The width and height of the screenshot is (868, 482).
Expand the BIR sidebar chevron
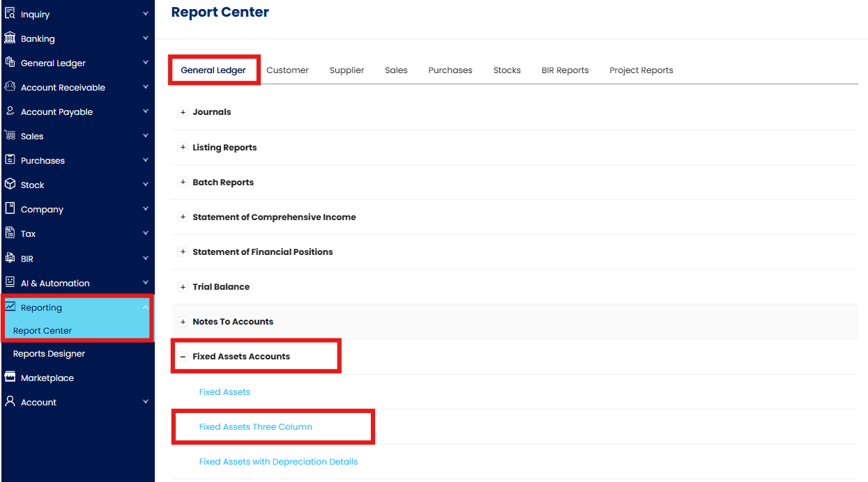(145, 258)
